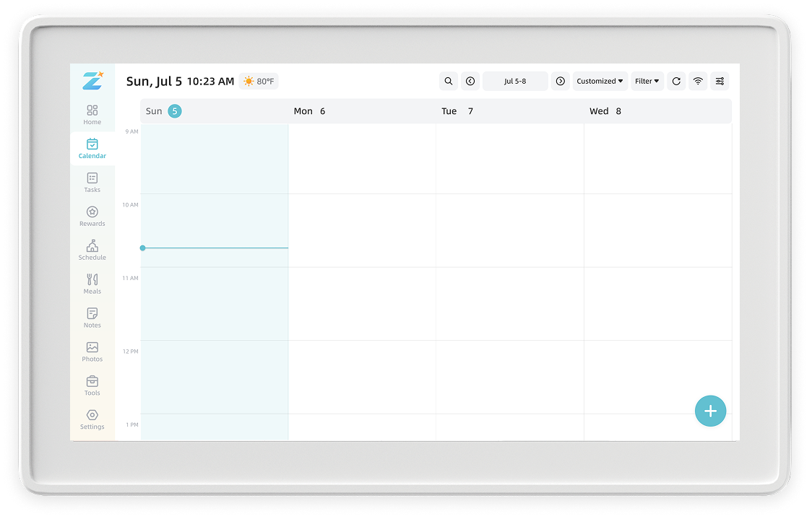Click the app logo at top of sidebar
Viewport: 812px width, 519px height.
[93, 81]
